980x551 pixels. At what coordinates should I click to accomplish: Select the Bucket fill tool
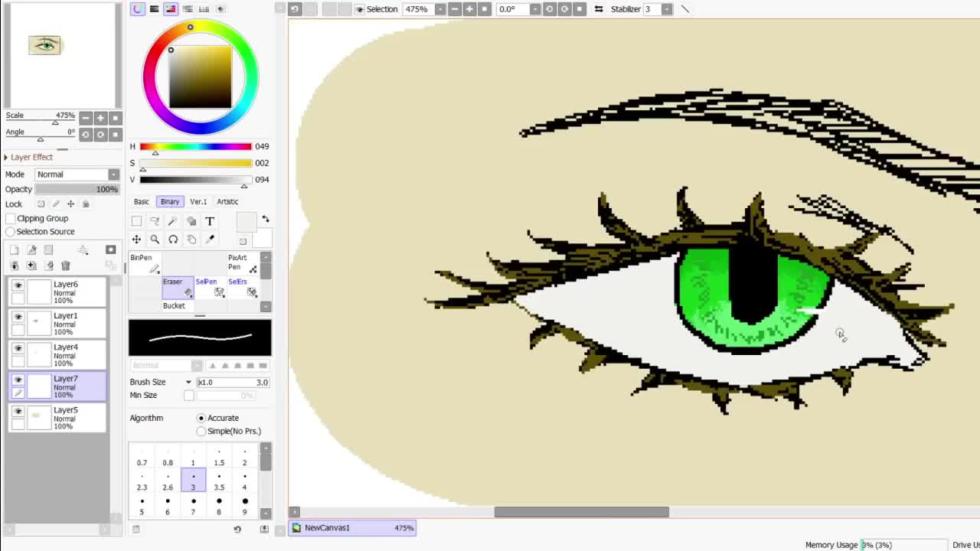click(175, 306)
